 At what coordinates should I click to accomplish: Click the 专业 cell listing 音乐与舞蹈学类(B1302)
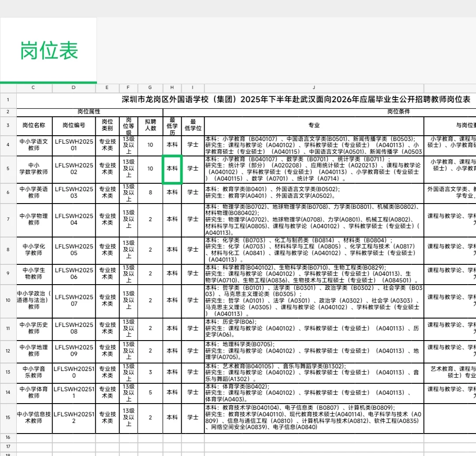[314, 373]
